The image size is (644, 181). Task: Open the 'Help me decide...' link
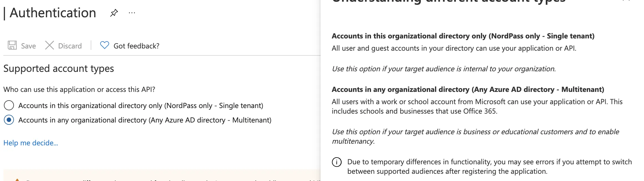(31, 143)
